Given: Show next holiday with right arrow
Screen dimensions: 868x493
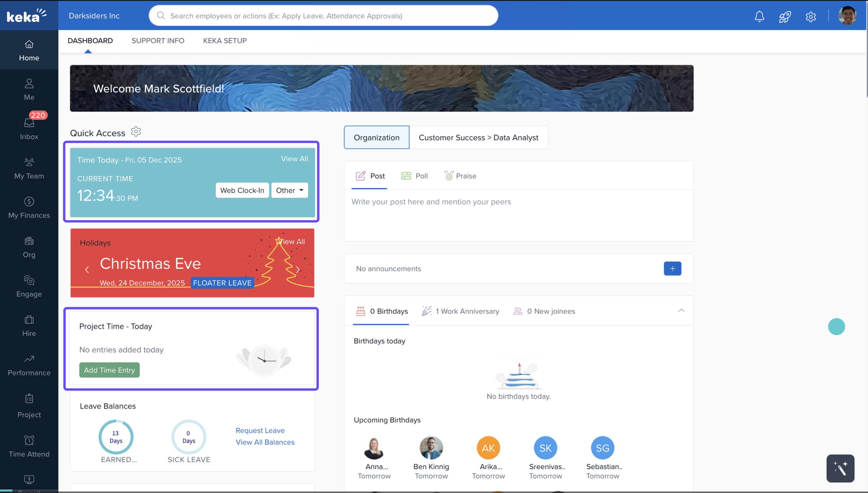Looking at the screenshot, I should [x=298, y=270].
